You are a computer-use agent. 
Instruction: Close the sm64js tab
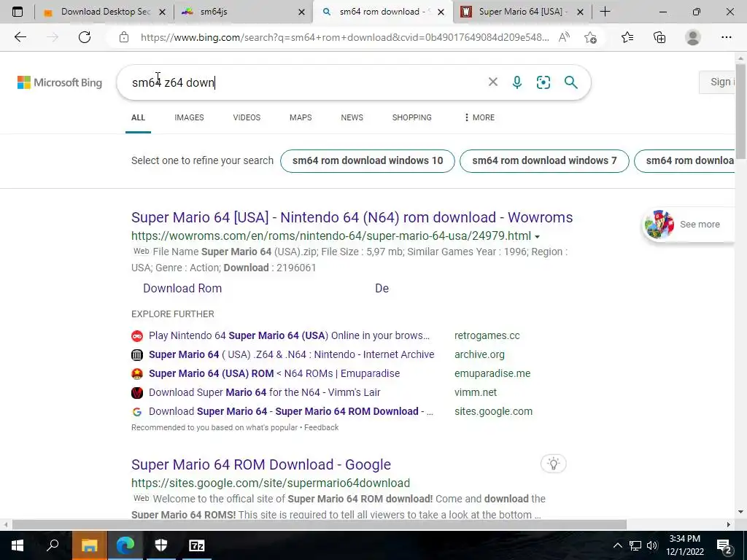point(301,12)
